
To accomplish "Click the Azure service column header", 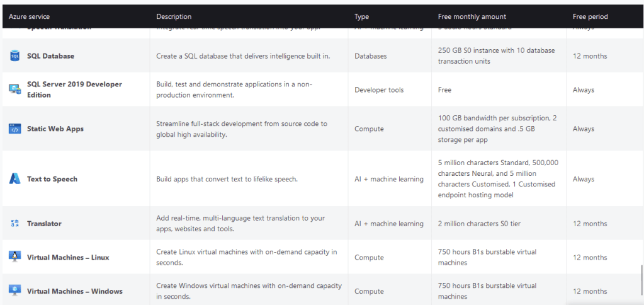I will pos(29,16).
